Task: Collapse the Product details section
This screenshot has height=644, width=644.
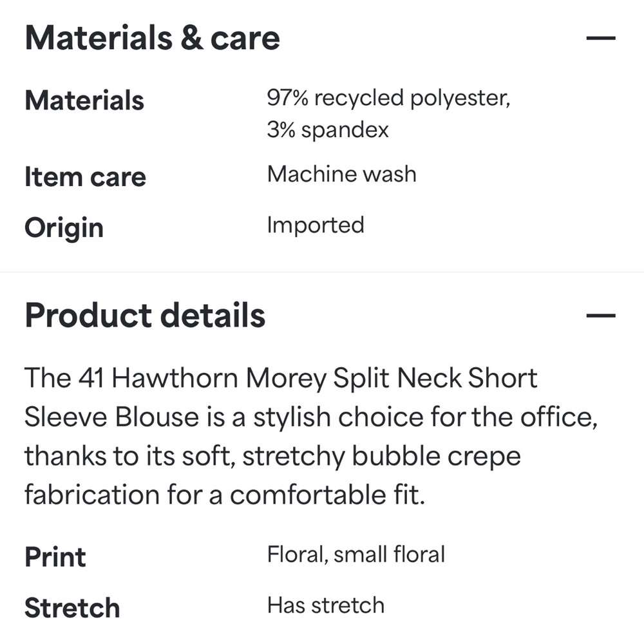Action: click(x=600, y=316)
